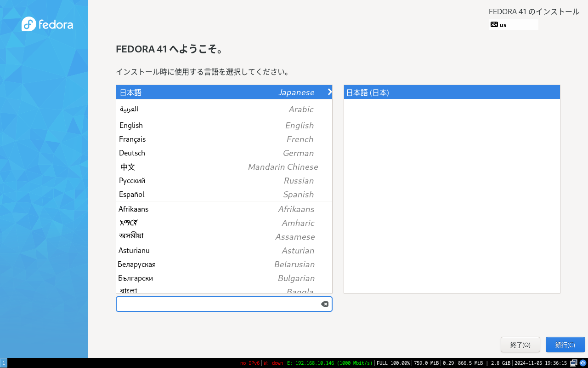Viewport: 588px width, 368px height.
Task: Click the 終了(Q) quit button
Action: click(520, 345)
